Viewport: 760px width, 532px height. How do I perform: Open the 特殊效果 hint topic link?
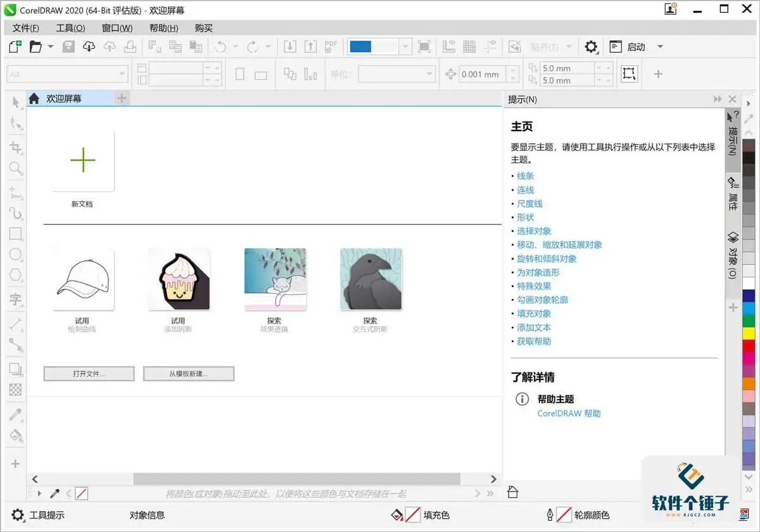point(534,286)
